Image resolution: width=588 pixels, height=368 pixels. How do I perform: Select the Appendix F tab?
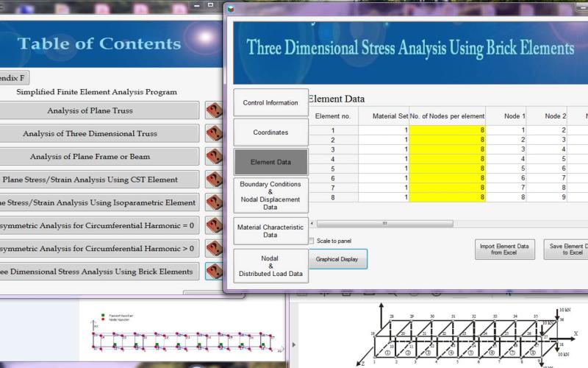(14, 78)
